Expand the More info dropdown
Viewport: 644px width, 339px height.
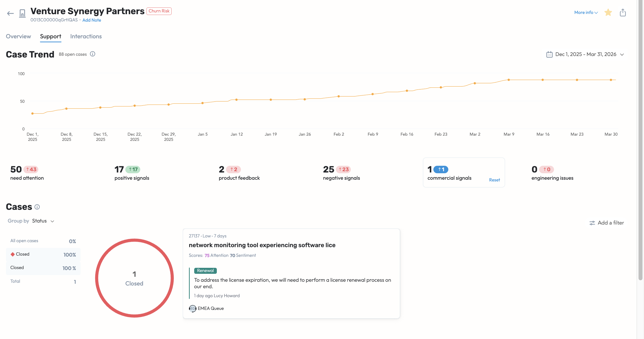(x=586, y=12)
